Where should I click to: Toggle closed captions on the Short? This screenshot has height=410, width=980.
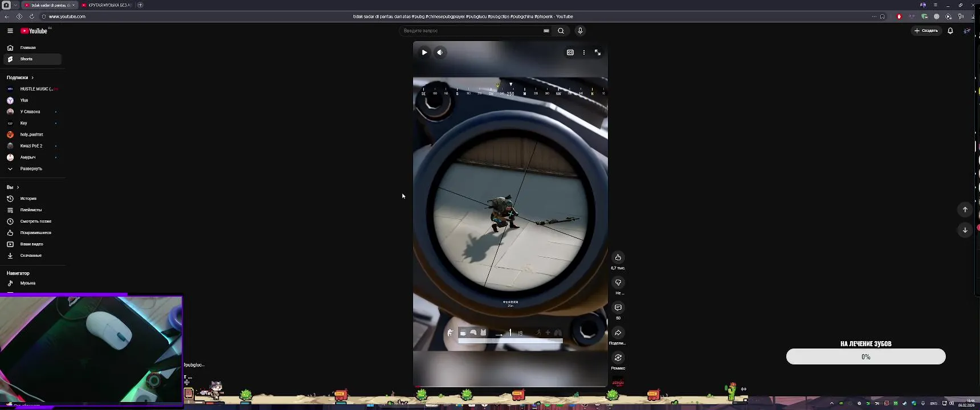pyautogui.click(x=570, y=52)
